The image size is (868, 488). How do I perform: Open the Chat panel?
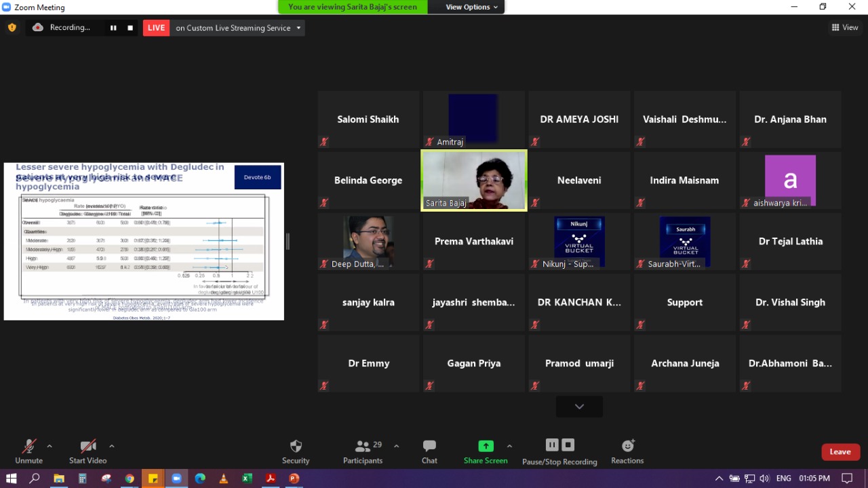[429, 452]
